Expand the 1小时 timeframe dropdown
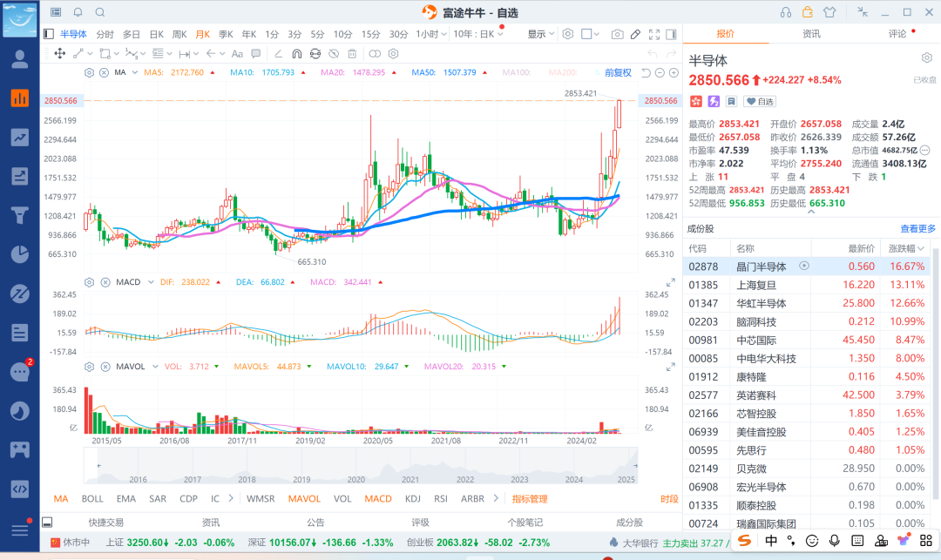Viewport: 941px width, 560px height. (x=443, y=34)
